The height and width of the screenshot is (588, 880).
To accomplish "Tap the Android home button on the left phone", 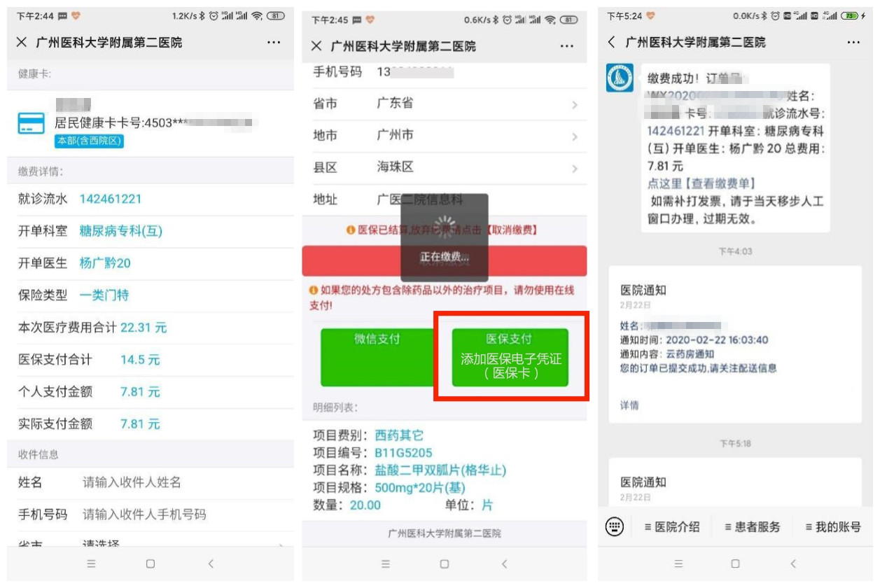I will coord(150,563).
